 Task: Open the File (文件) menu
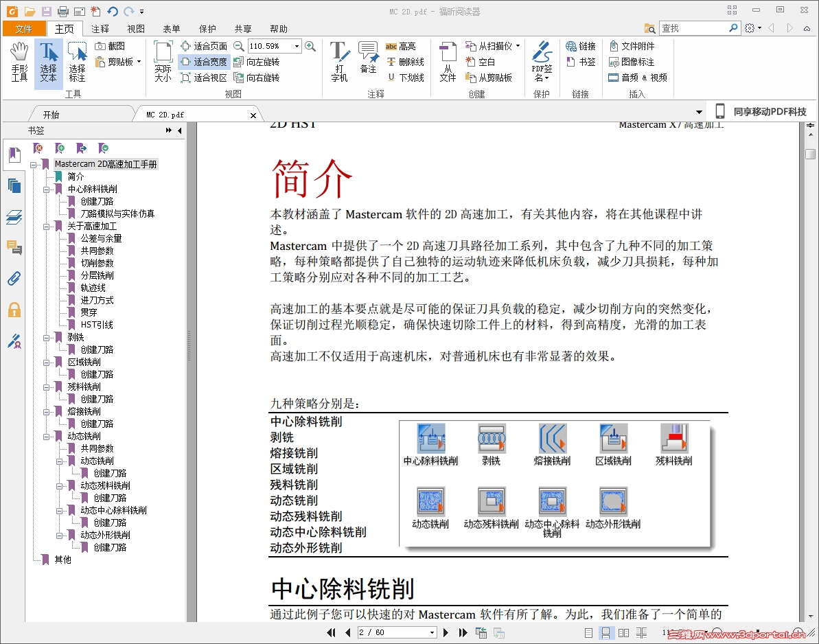[23, 29]
